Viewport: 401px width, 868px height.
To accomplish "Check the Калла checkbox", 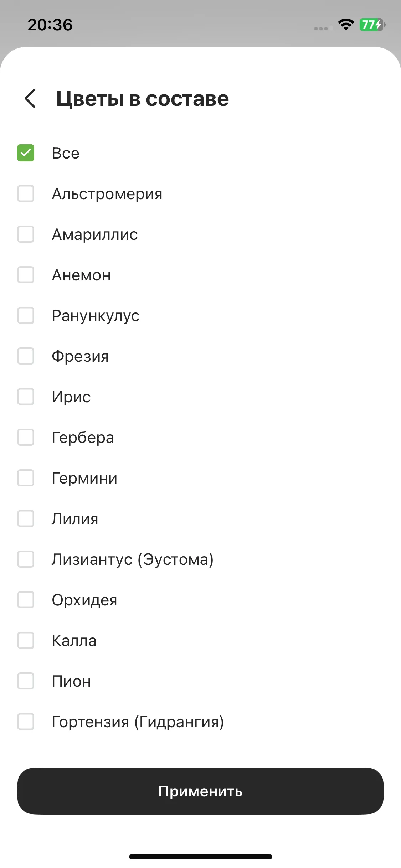I will point(26,640).
